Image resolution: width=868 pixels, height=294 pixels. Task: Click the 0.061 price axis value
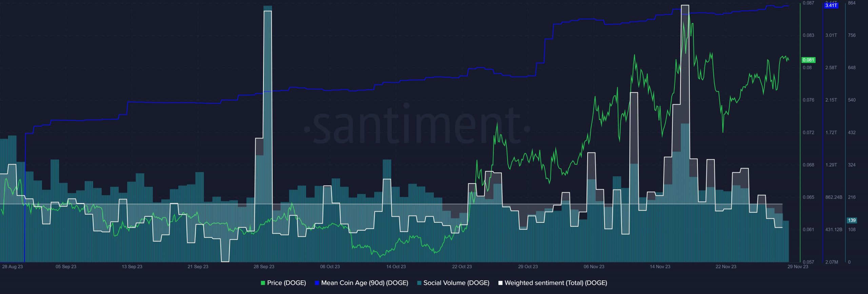(x=808, y=230)
